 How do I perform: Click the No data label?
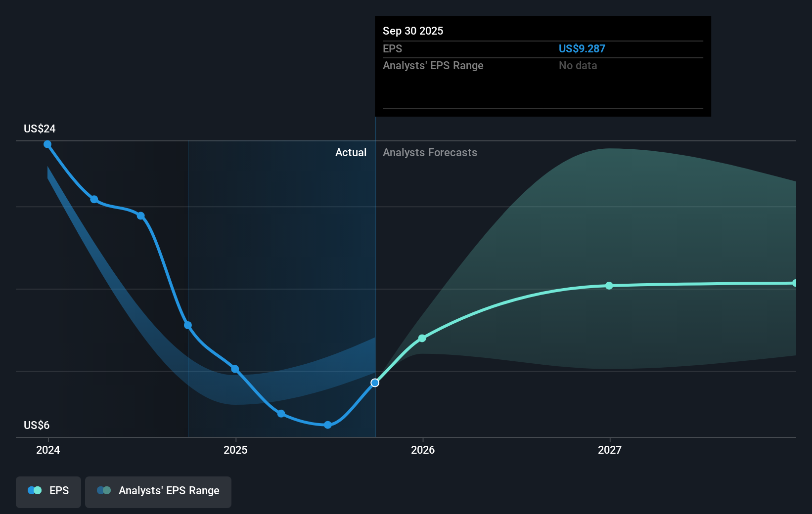(578, 65)
